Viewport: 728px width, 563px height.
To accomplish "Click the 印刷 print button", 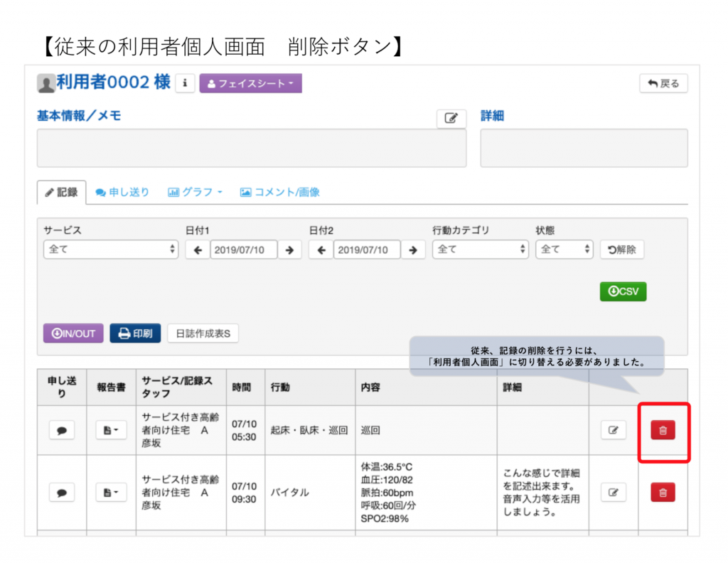I will click(x=135, y=333).
